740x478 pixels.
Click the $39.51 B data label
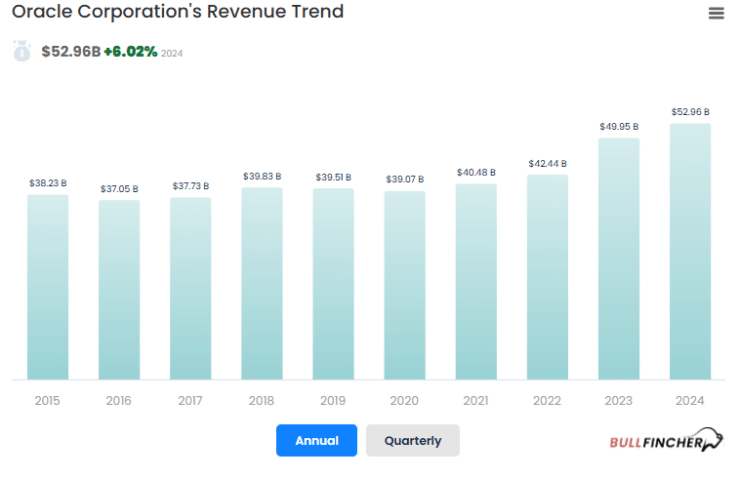pyautogui.click(x=333, y=177)
